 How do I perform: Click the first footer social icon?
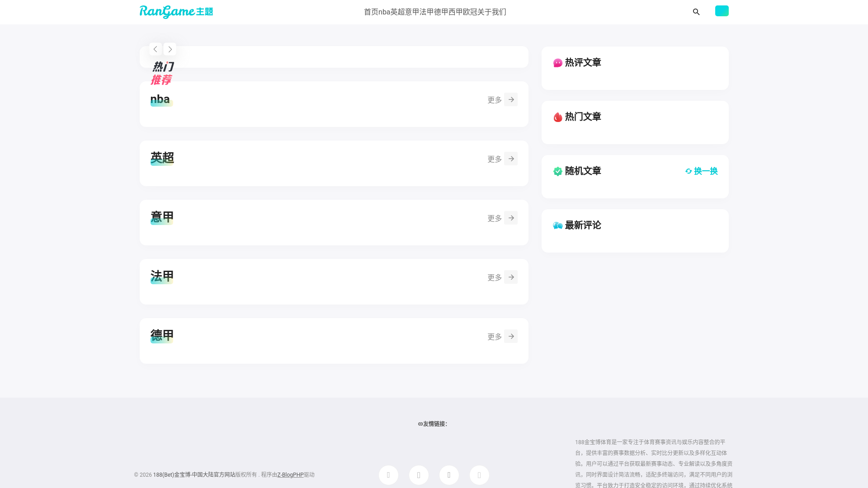[x=388, y=475]
